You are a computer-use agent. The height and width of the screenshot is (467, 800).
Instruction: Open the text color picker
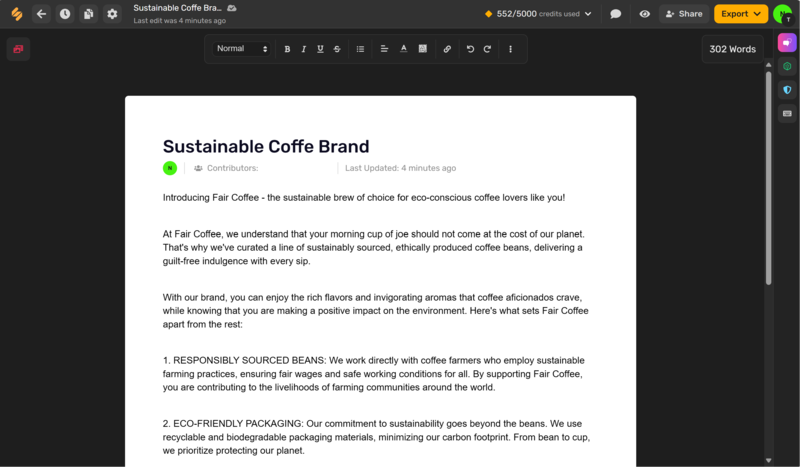click(404, 49)
